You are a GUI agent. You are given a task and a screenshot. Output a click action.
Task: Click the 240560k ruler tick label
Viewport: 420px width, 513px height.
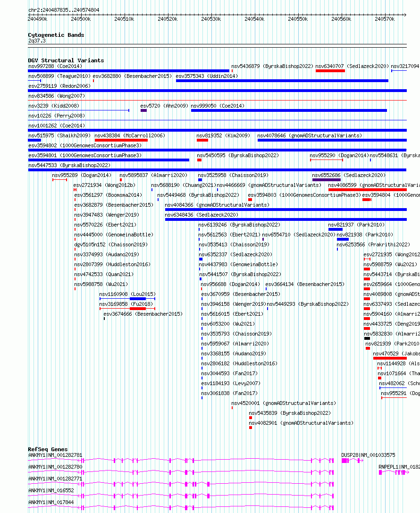341,19
